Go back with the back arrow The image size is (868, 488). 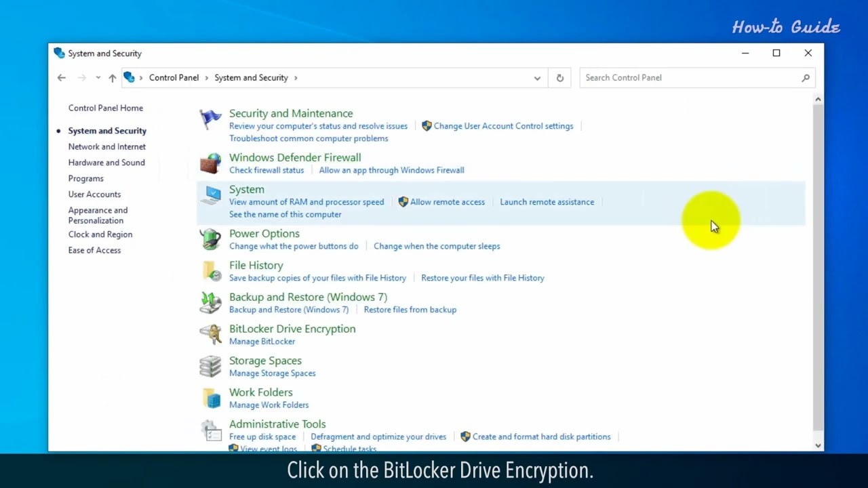(x=61, y=77)
